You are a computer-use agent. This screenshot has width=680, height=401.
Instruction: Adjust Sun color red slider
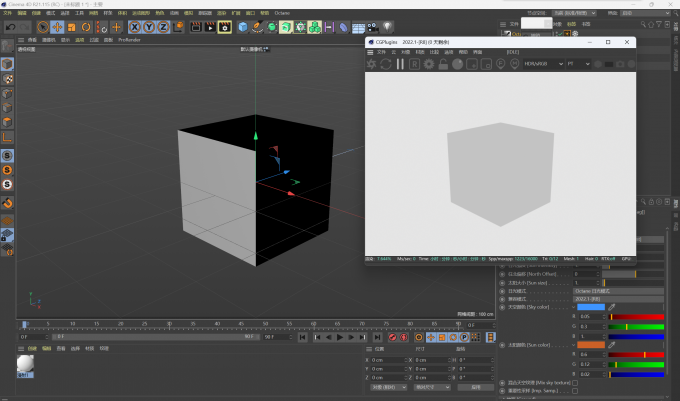coord(636,355)
